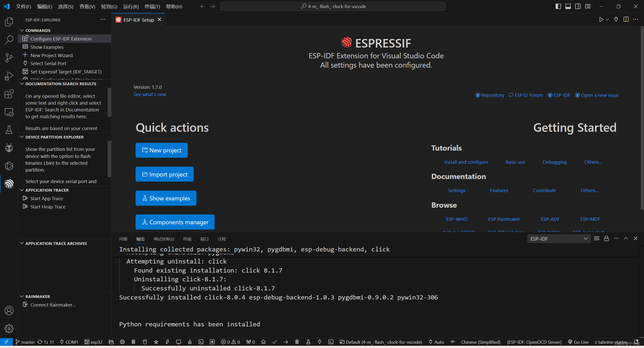Click the documentation search results scrollbar
Screen dimensions: 644x348
(109, 102)
